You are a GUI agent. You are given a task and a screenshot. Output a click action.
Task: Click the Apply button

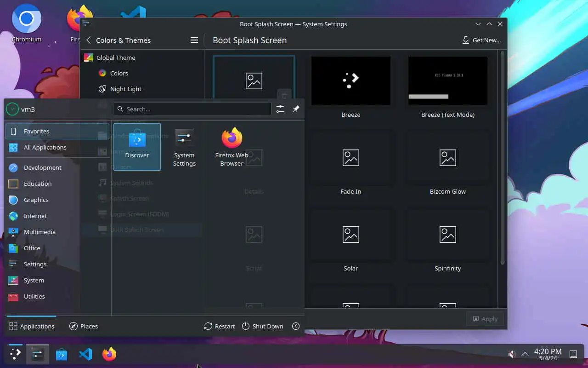coord(485,319)
